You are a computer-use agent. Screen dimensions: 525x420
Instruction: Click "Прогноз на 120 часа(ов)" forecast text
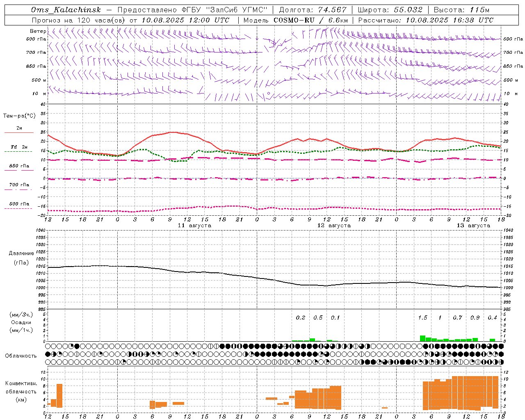click(x=79, y=20)
